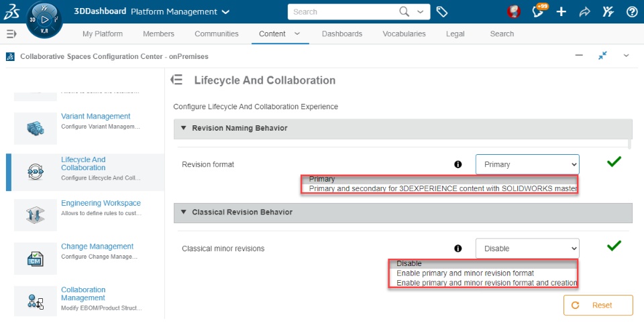Open the tag (6WTags) icon
This screenshot has height=325, width=644.
pos(442,11)
